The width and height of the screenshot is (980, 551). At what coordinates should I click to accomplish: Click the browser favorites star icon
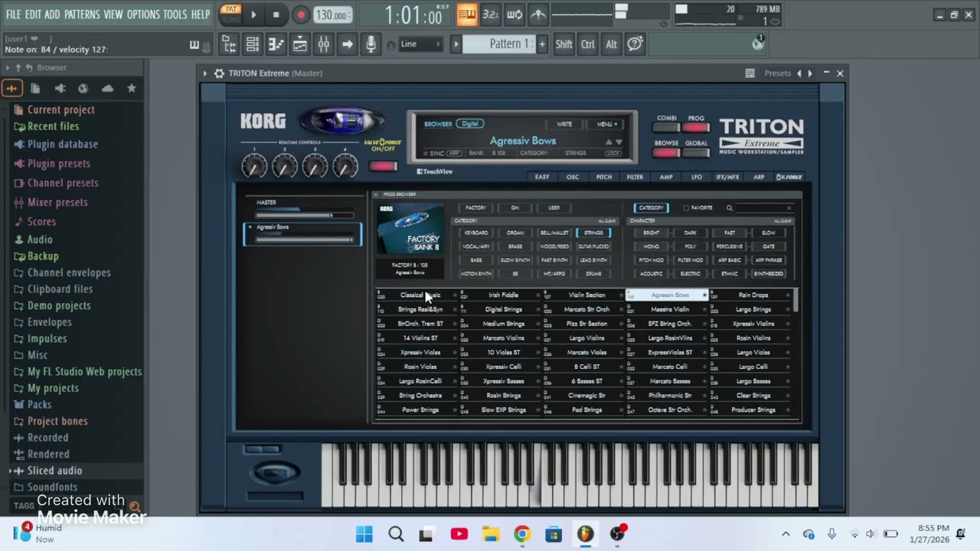(132, 89)
